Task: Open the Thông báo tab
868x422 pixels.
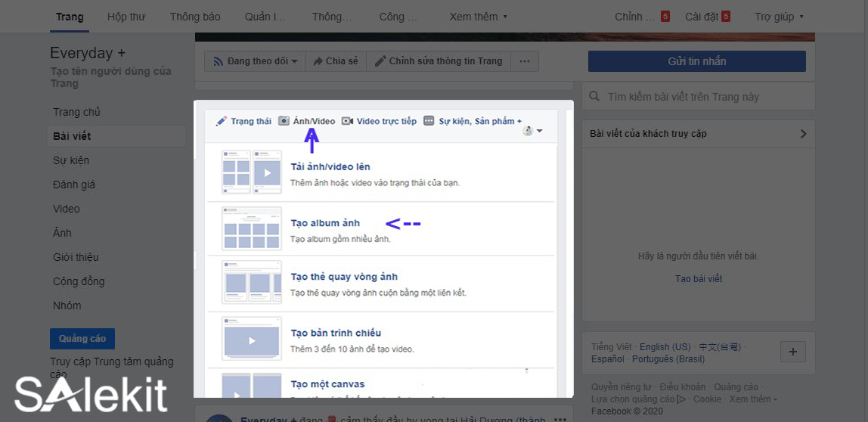Action: [x=195, y=17]
